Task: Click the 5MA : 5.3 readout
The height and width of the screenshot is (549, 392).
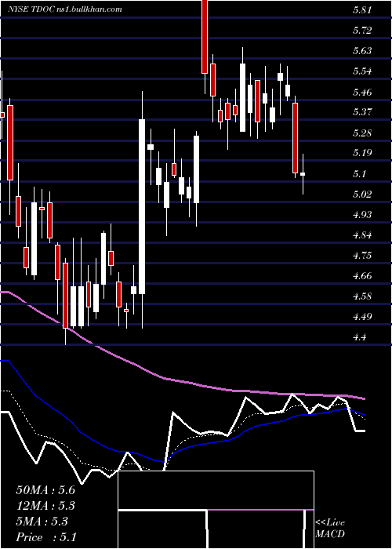Action: (42, 522)
